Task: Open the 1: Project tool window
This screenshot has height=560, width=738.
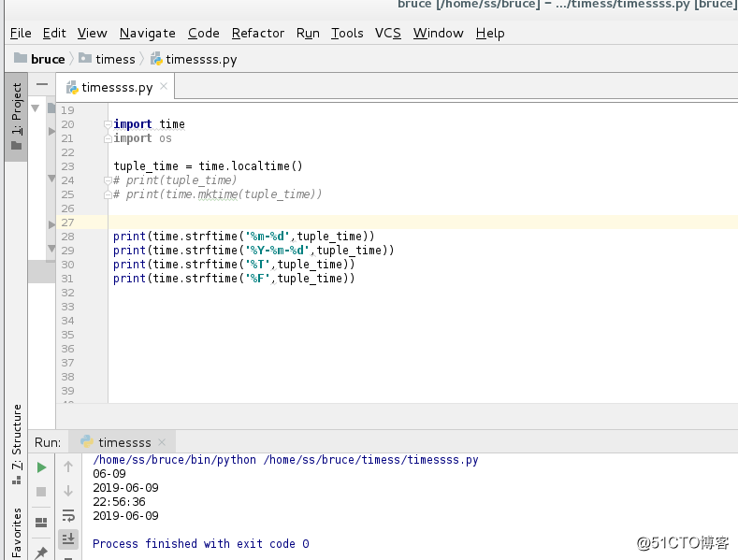Action: click(17, 117)
